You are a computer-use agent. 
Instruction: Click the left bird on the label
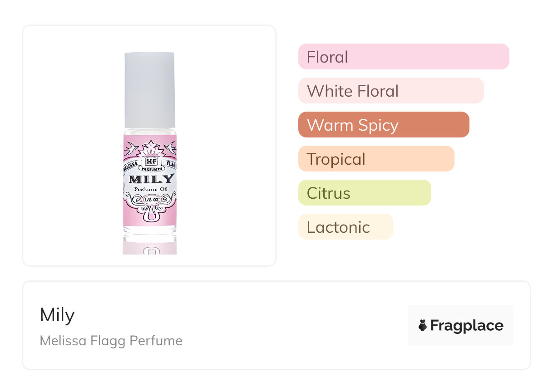coord(131,147)
